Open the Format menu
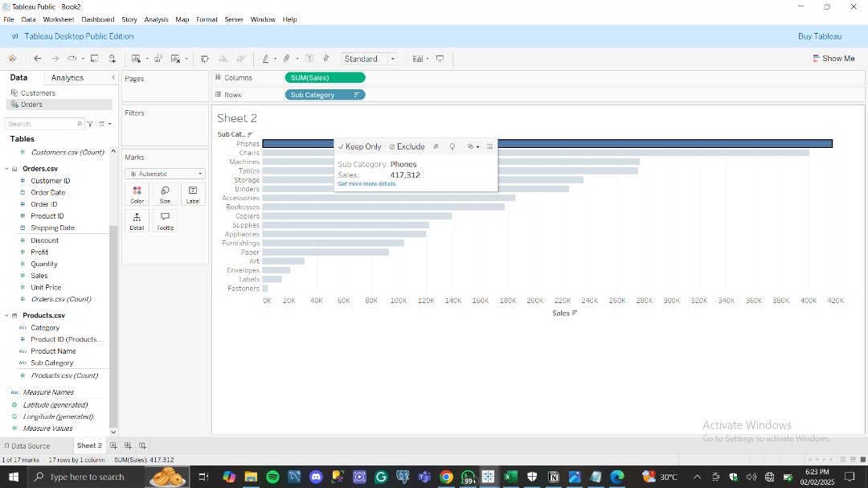The height and width of the screenshot is (488, 868). click(x=207, y=19)
